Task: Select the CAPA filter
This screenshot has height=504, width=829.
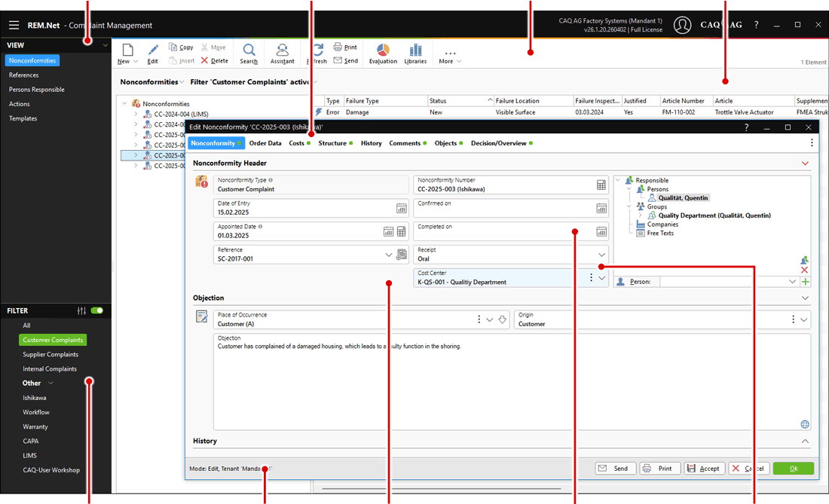Action: (31, 441)
